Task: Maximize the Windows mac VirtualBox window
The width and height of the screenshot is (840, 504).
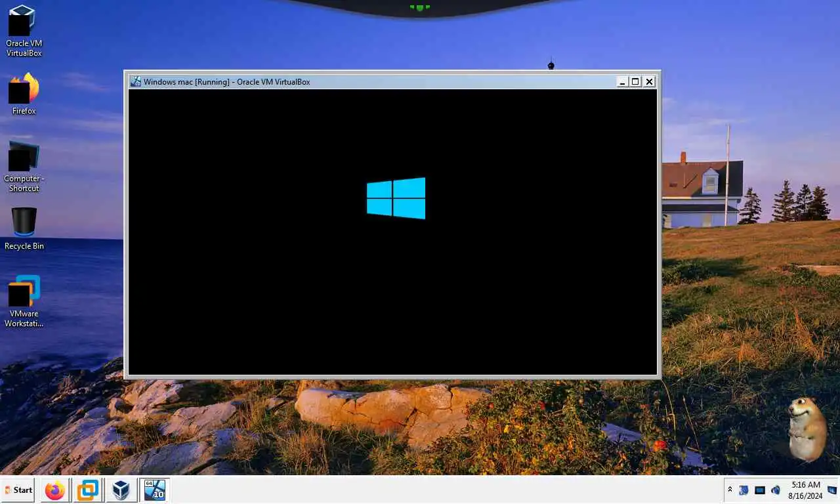Action: 635,82
